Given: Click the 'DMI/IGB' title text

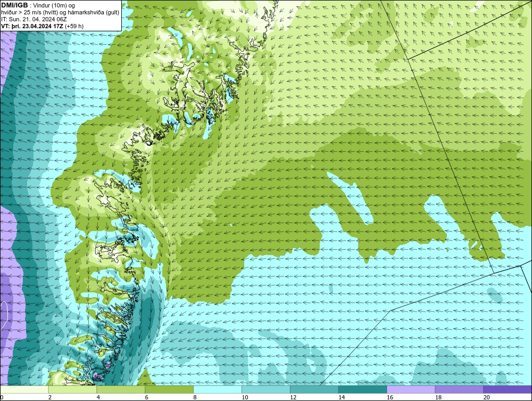Looking at the screenshot, I should coord(14,5).
